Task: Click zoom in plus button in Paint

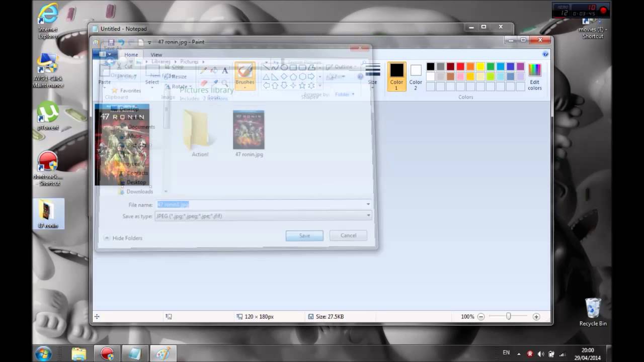Action: coord(536,317)
